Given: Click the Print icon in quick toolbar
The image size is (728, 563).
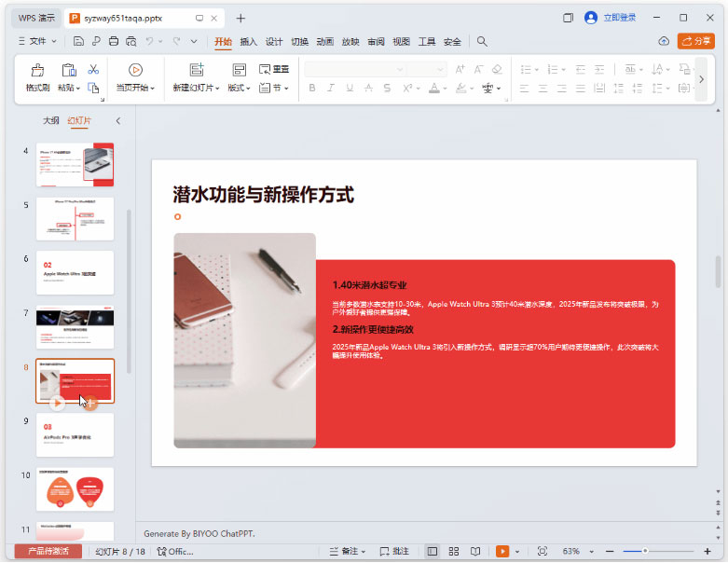Looking at the screenshot, I should pos(114,41).
